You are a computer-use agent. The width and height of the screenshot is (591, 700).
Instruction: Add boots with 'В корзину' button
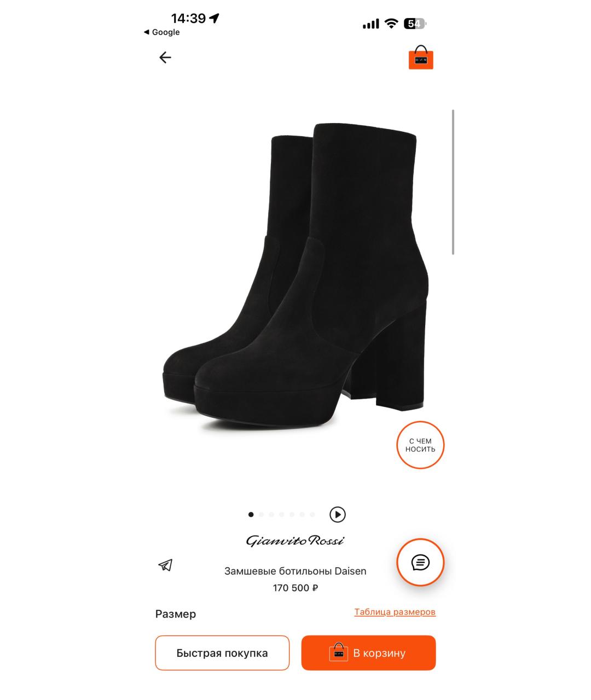coord(368,653)
